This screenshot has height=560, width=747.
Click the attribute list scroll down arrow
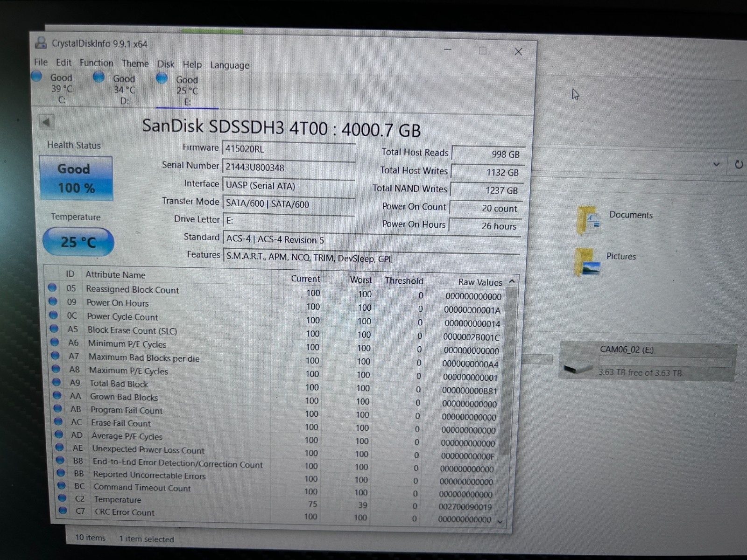[x=500, y=521]
